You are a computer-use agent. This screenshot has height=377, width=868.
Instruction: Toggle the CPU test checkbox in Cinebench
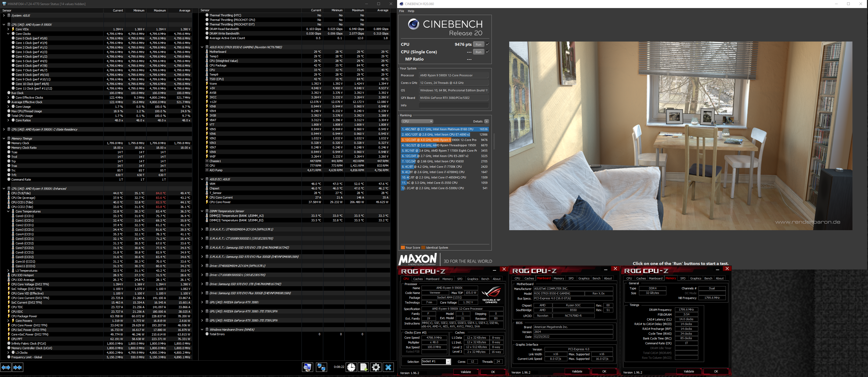(487, 44)
